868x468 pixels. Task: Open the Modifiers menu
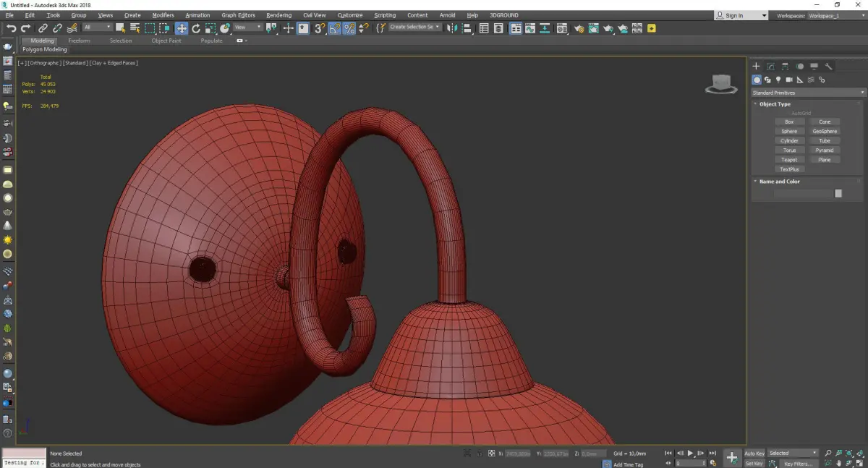163,15
